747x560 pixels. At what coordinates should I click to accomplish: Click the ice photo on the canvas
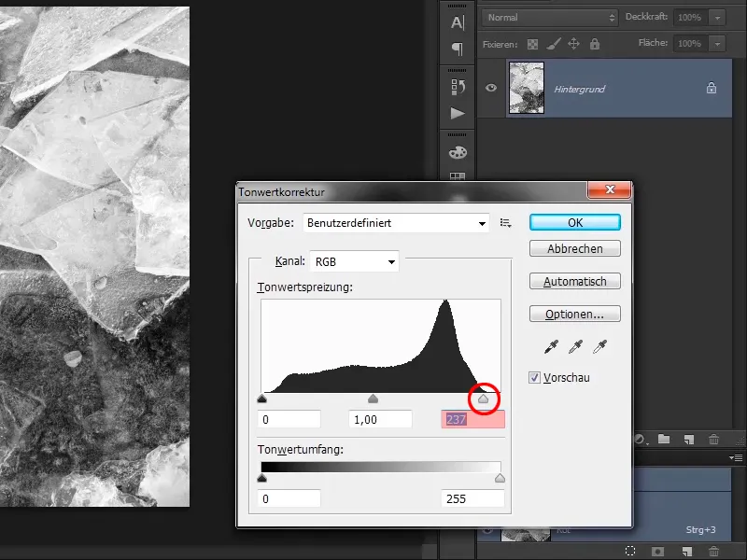pos(95,258)
